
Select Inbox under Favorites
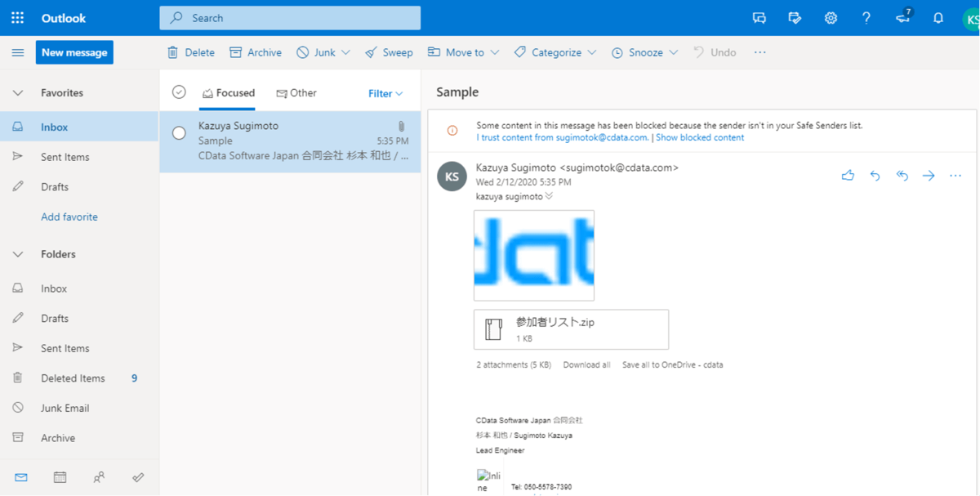pos(79,127)
